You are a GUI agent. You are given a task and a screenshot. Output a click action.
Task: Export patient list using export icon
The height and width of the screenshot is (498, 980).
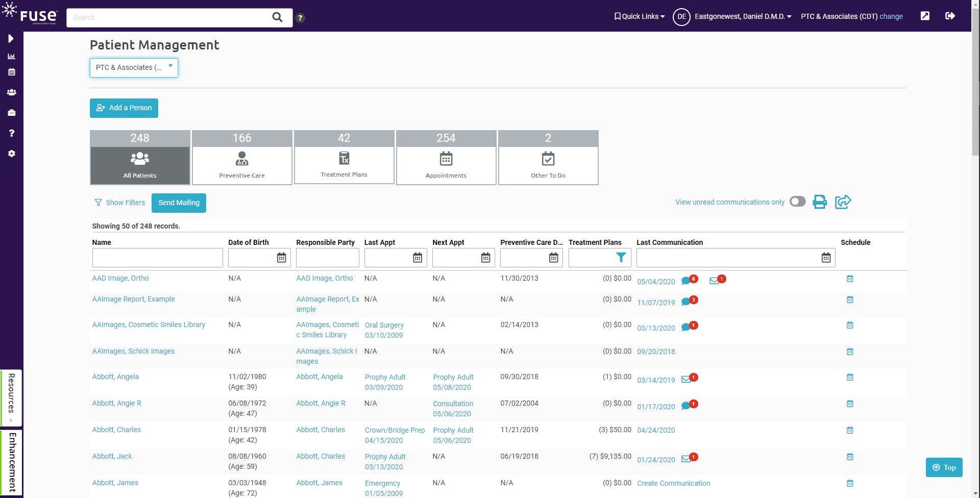point(842,202)
